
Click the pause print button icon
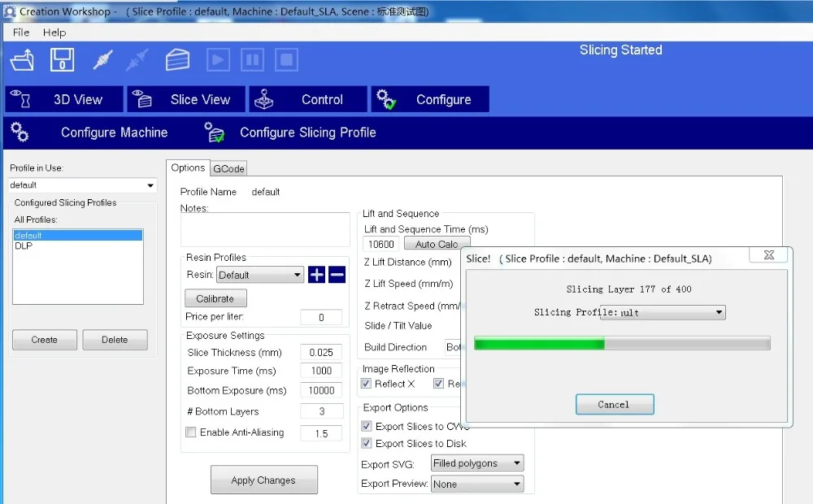tap(253, 59)
